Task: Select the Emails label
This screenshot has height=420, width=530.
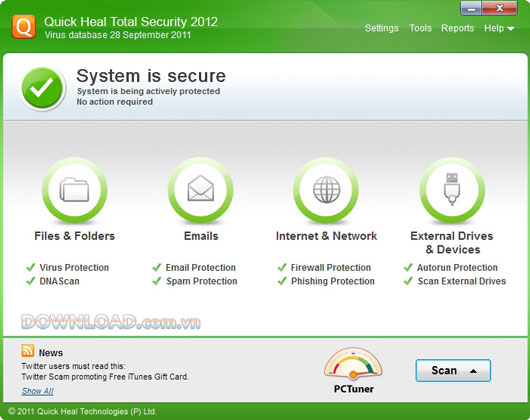Action: point(201,236)
